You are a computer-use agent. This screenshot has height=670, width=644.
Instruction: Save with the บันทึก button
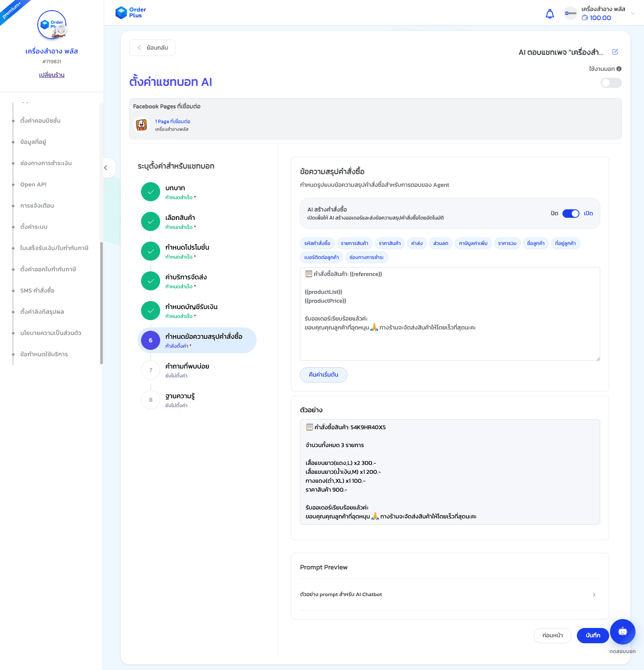pyautogui.click(x=593, y=635)
